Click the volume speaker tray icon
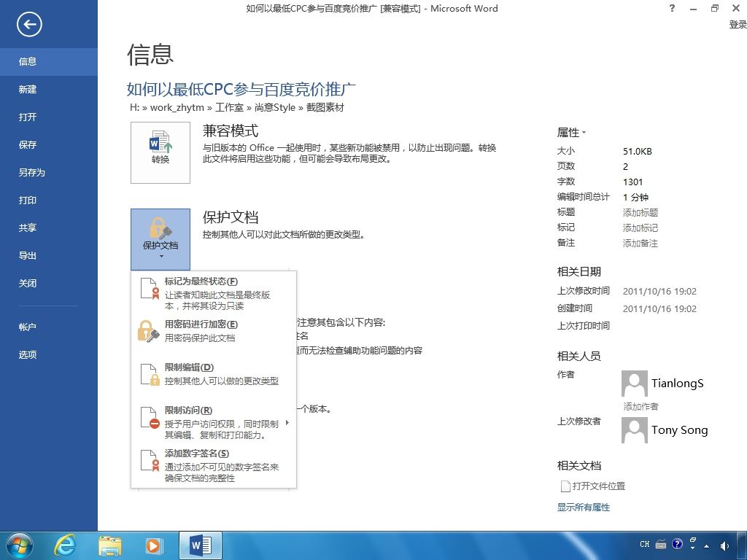Image resolution: width=747 pixels, height=560 pixels. pos(724,545)
